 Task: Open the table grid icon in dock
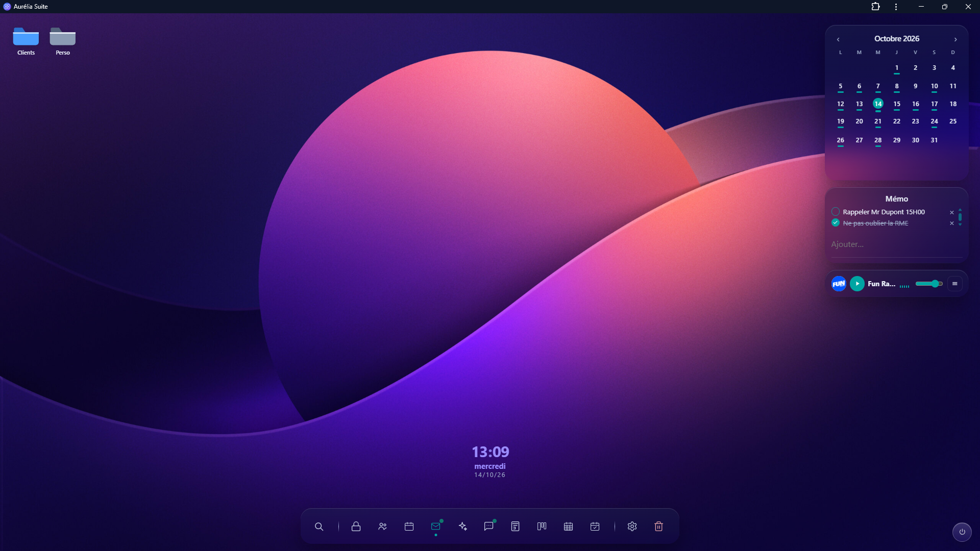click(x=569, y=527)
